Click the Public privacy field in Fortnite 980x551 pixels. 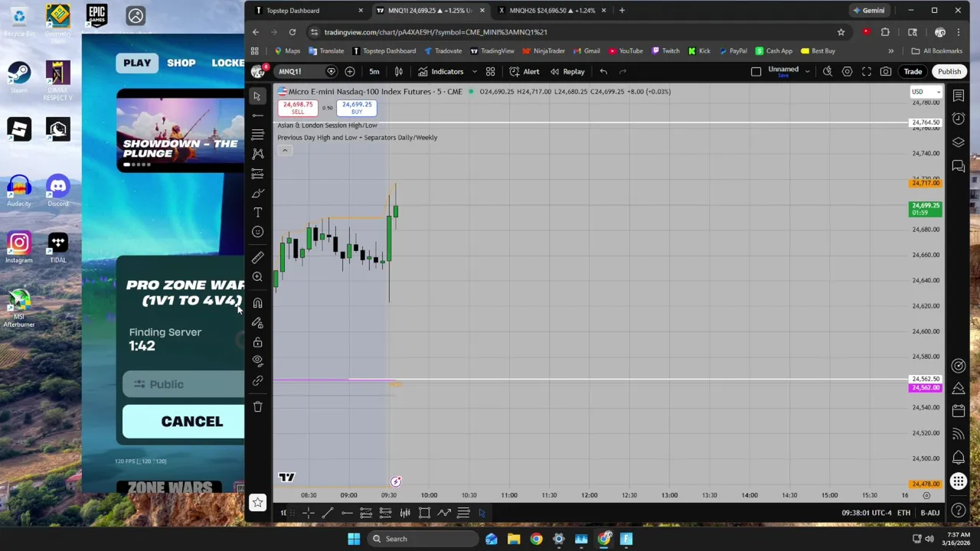click(x=184, y=384)
